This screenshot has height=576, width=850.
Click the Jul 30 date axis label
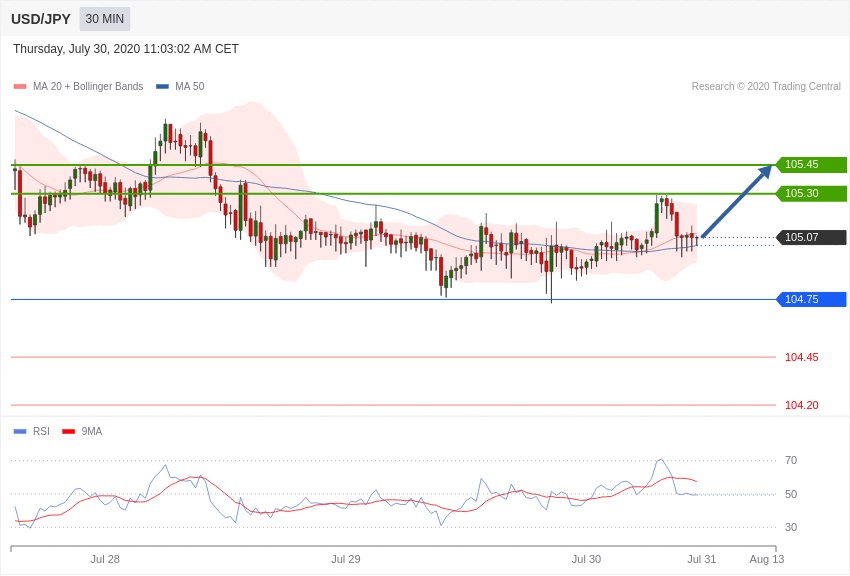click(586, 559)
